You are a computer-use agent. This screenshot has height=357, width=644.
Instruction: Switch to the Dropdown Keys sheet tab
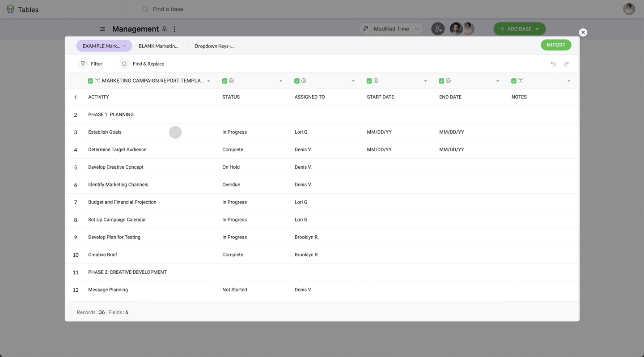[215, 46]
